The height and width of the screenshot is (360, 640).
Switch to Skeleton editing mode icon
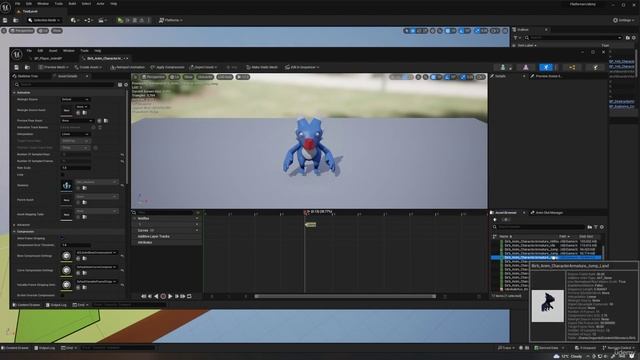(503, 67)
